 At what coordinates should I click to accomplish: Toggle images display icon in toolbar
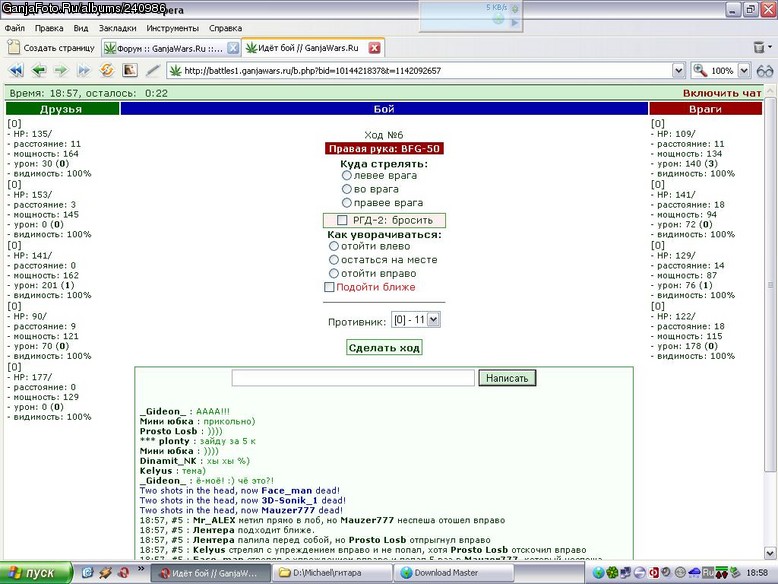click(x=130, y=70)
